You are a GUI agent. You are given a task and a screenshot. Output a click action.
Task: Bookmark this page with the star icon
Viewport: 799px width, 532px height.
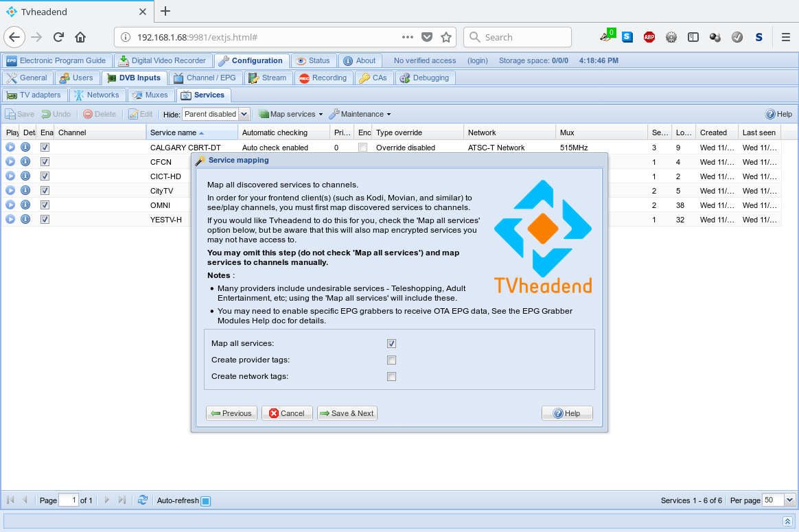(446, 37)
